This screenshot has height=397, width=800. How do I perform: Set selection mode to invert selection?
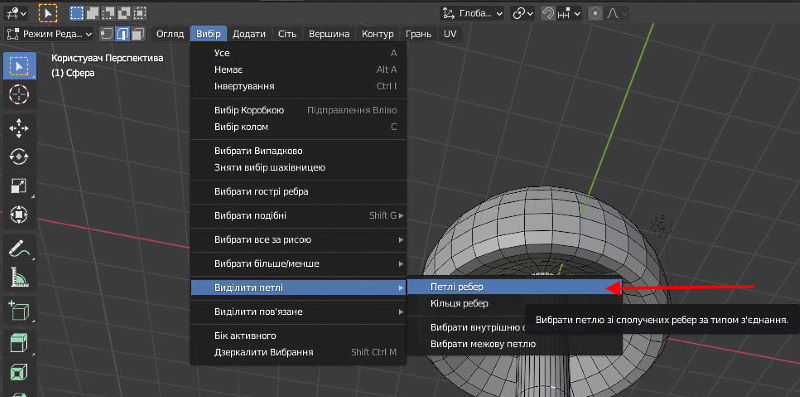coord(124,13)
